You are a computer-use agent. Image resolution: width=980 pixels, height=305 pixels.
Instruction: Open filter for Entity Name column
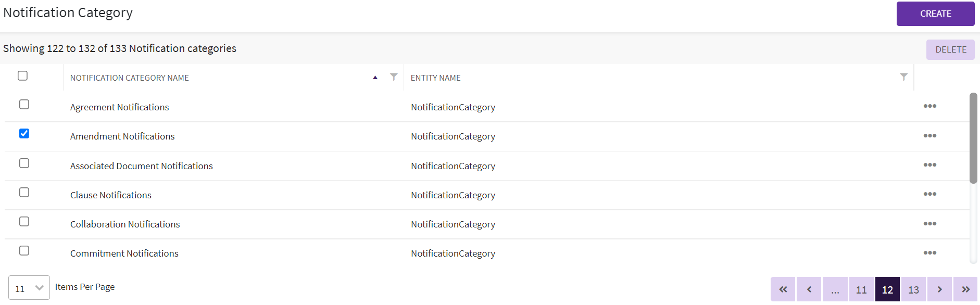click(903, 77)
